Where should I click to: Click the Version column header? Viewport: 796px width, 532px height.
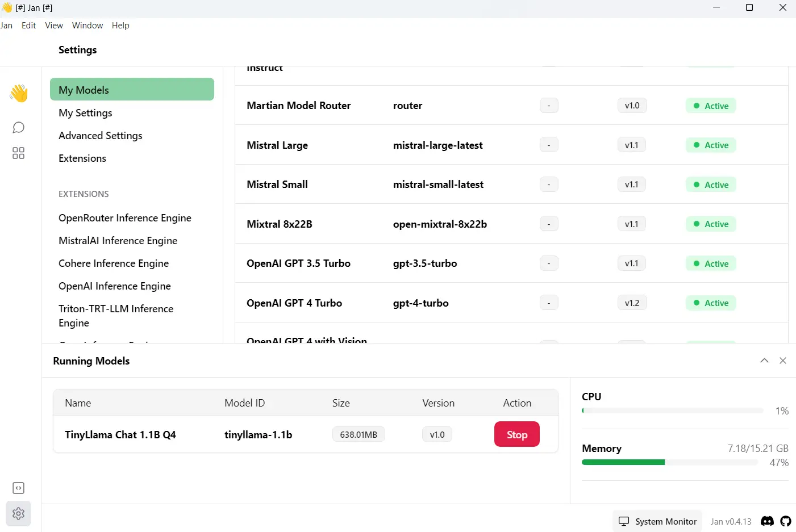point(438,403)
